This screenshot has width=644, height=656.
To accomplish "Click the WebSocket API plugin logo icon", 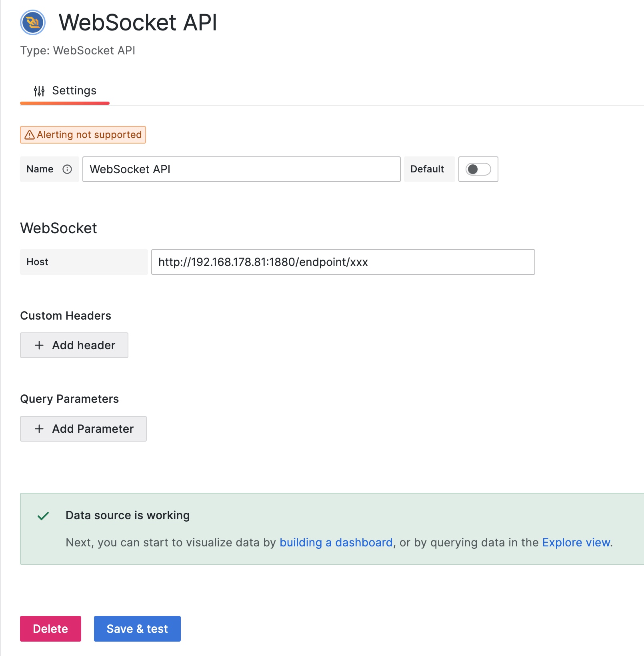I will (32, 23).
